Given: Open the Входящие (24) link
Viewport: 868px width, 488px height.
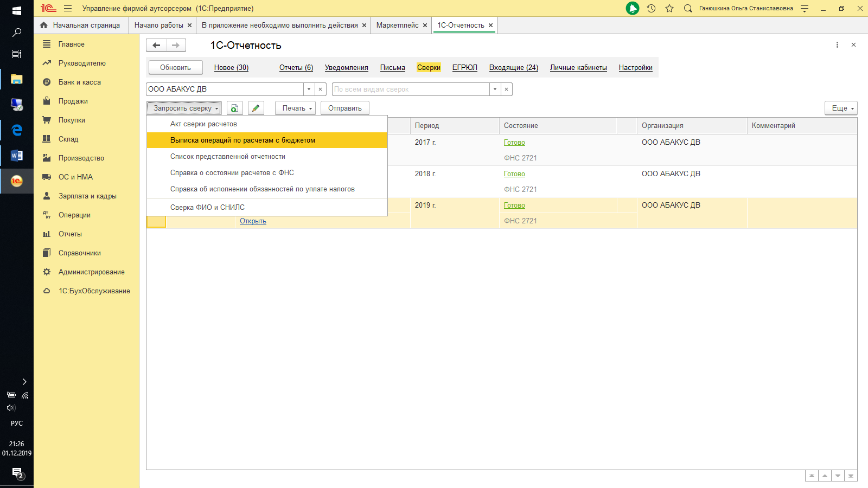Looking at the screenshot, I should pyautogui.click(x=513, y=68).
